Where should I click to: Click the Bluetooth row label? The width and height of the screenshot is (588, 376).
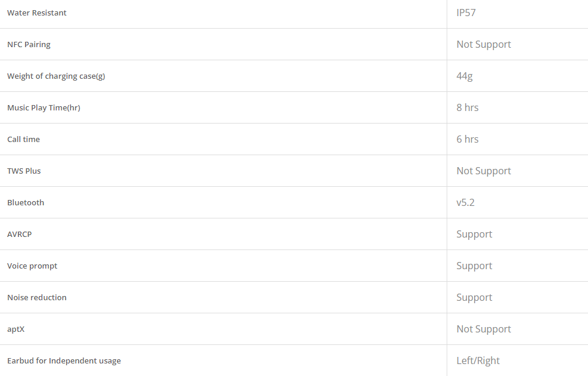tap(26, 202)
